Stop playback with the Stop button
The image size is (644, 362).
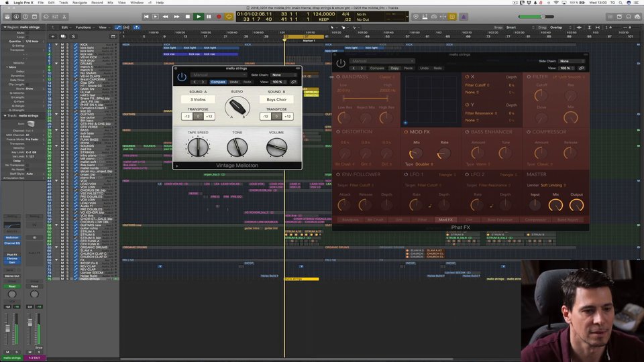(x=188, y=17)
